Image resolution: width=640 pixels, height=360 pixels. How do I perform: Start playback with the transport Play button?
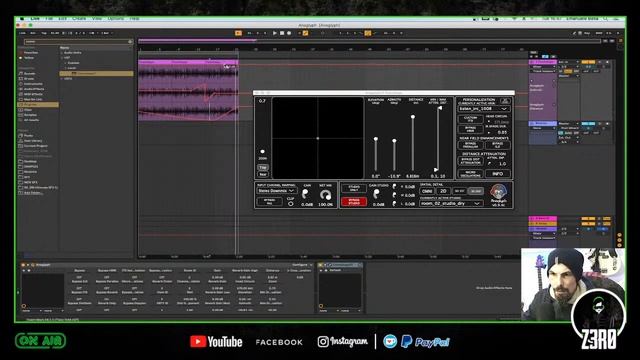click(x=274, y=33)
